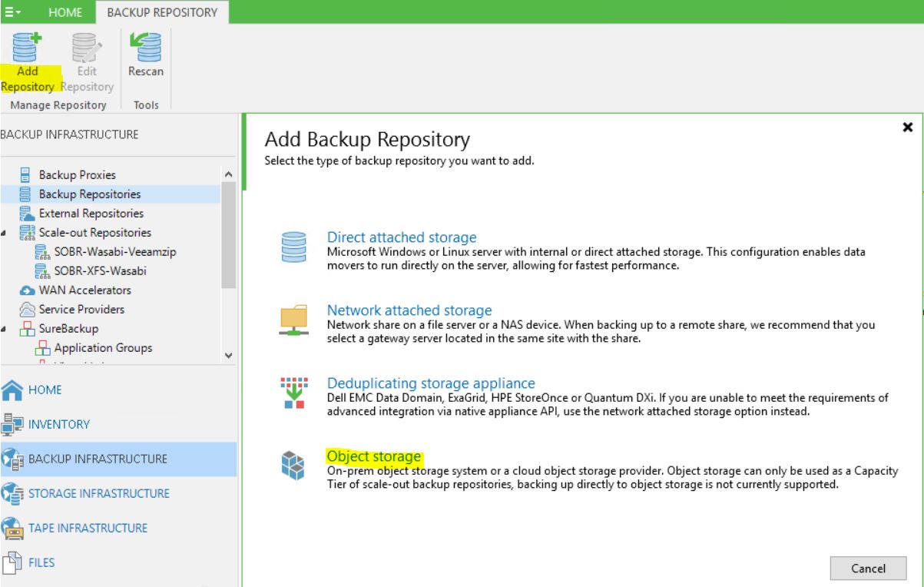Click the STORAGE INFRASTRUCTURE navigation icon
The image size is (924, 587).
(14, 493)
